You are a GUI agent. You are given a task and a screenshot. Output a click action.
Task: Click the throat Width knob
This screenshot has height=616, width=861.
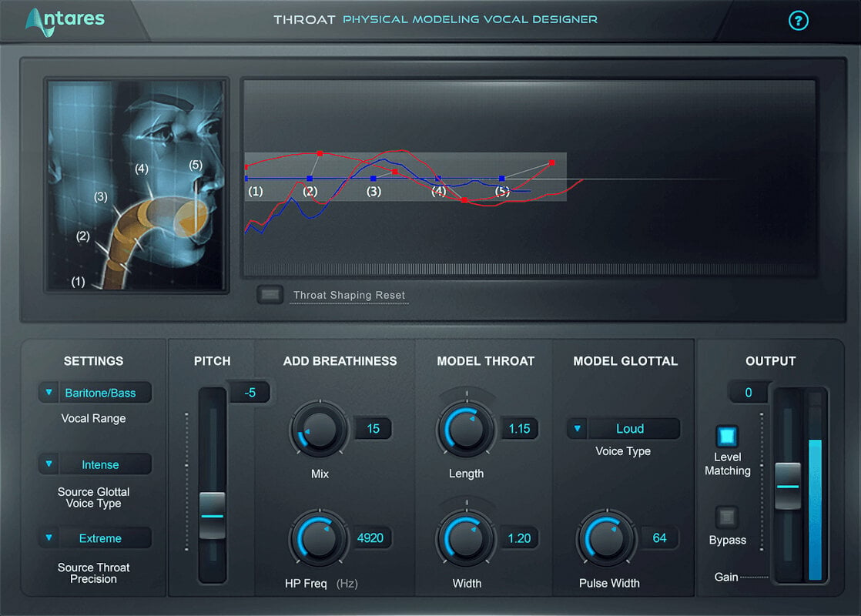click(x=466, y=538)
